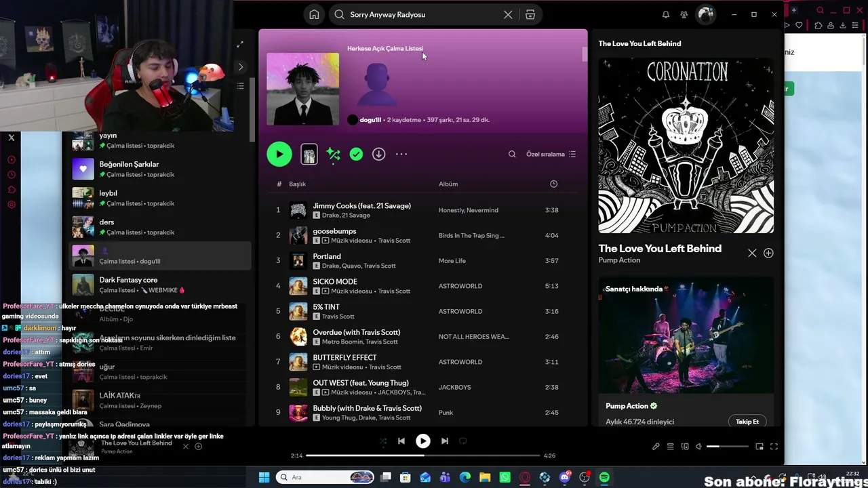Image resolution: width=868 pixels, height=488 pixels.
Task: Open the yayın playlist in the library
Action: tap(161, 140)
